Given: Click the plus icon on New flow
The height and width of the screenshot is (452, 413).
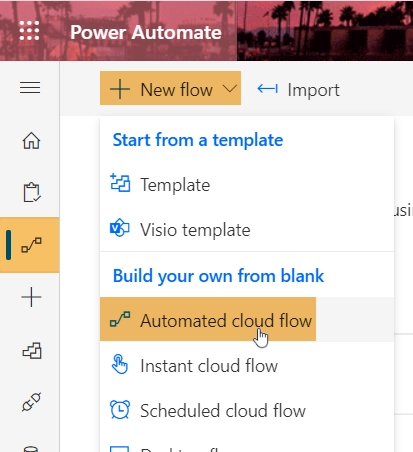Looking at the screenshot, I should coord(120,89).
